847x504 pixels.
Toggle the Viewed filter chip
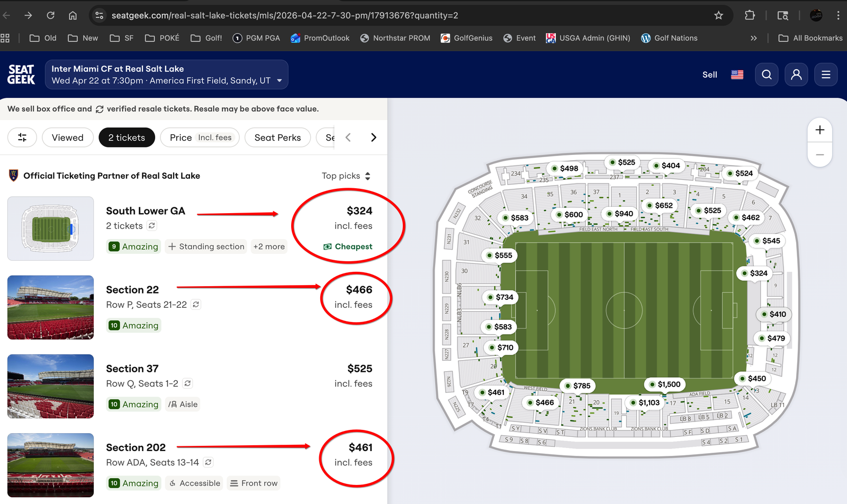coord(68,138)
